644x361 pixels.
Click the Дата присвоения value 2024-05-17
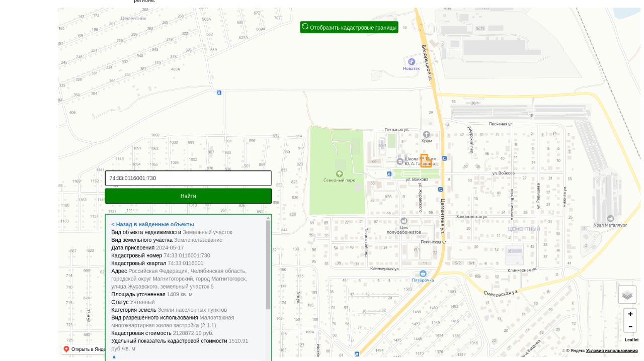(x=170, y=248)
